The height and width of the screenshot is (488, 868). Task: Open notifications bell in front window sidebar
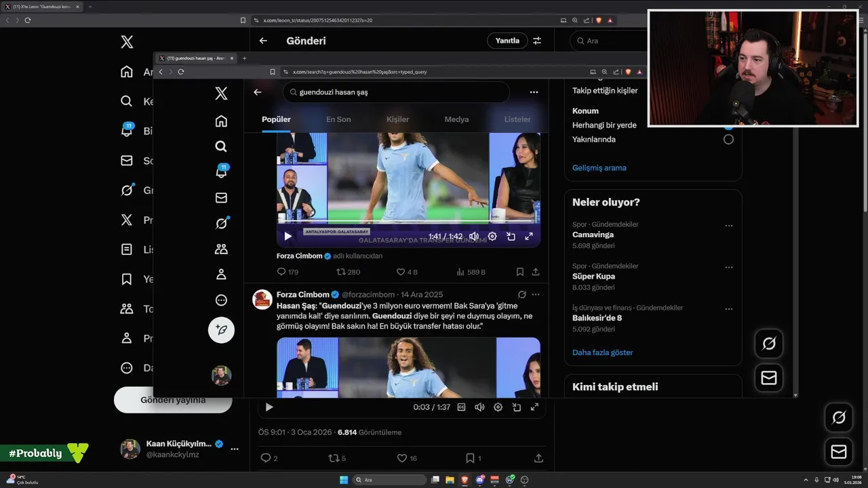[221, 171]
